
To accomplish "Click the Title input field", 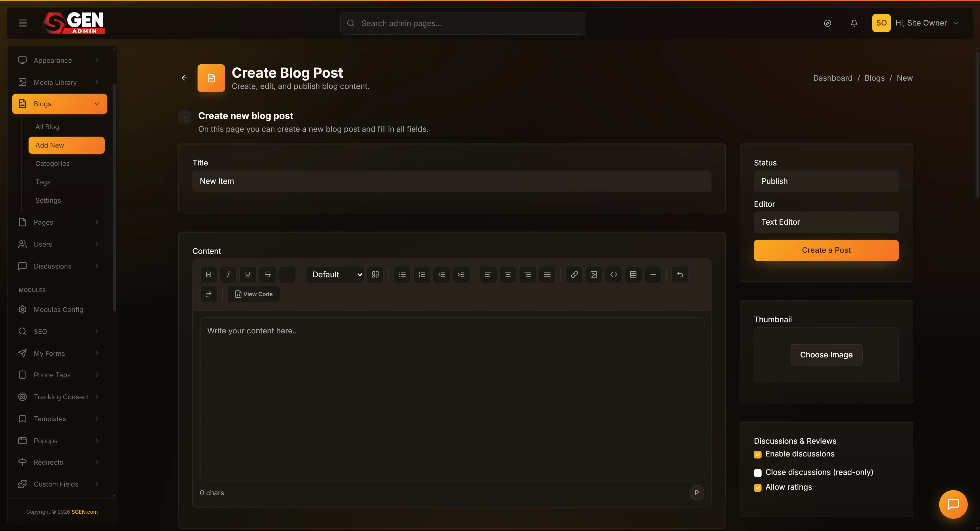I will pyautogui.click(x=451, y=181).
